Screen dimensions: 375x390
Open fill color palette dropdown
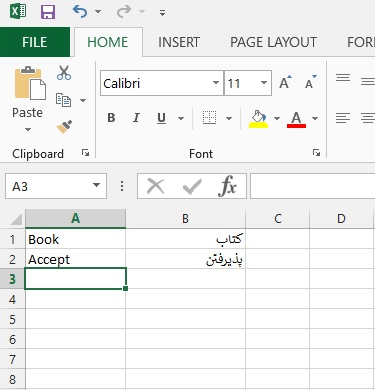point(277,118)
